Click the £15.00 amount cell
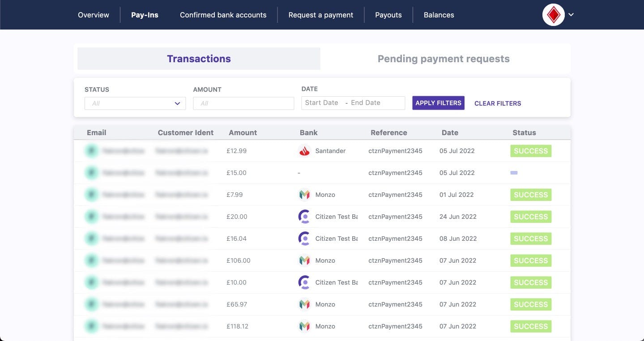644x341 pixels. pos(237,173)
